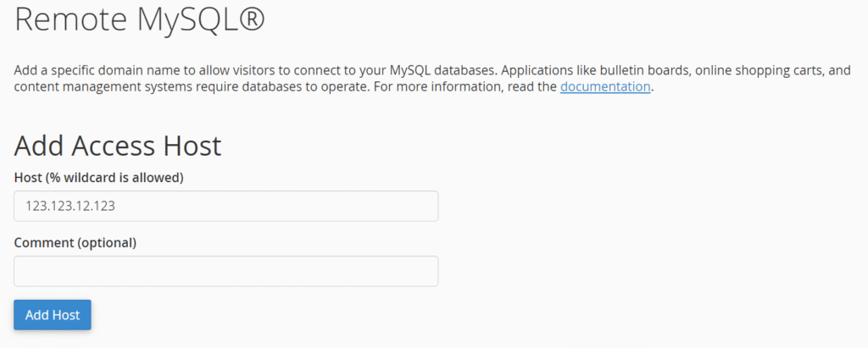868x348 pixels.
Task: Click the Remote MySQL page heading
Action: tap(140, 20)
